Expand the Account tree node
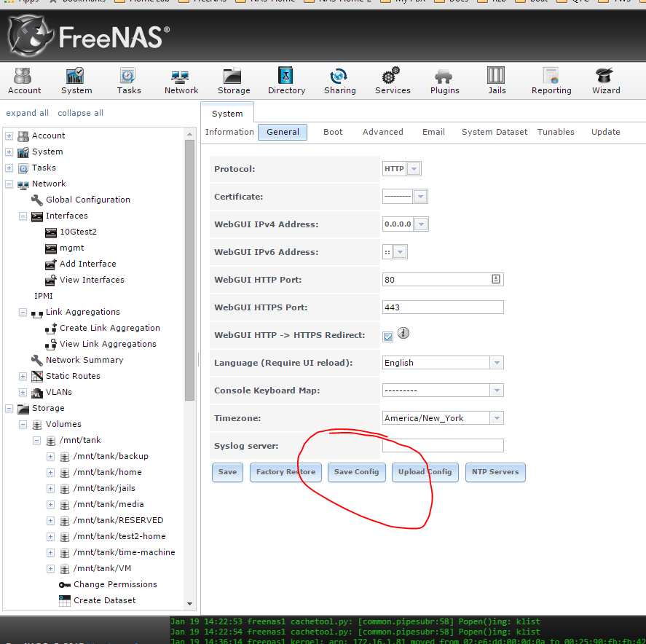Screen dimensions: 646x644 [x=9, y=136]
